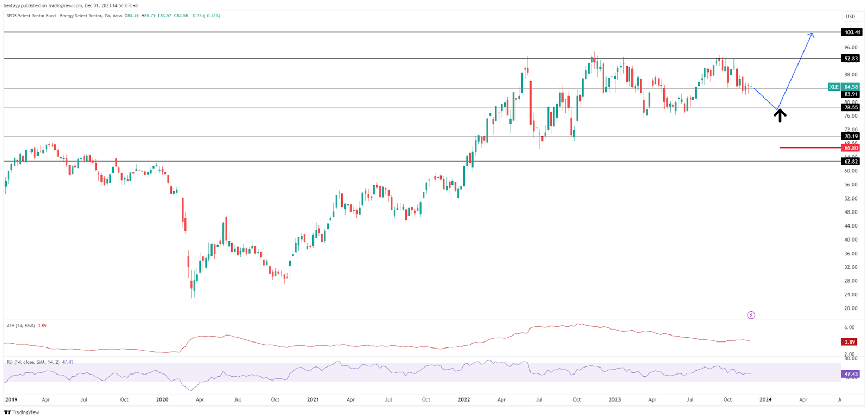The height and width of the screenshot is (419, 868).
Task: Click the purple RSI value label 47.43
Action: pyautogui.click(x=850, y=374)
